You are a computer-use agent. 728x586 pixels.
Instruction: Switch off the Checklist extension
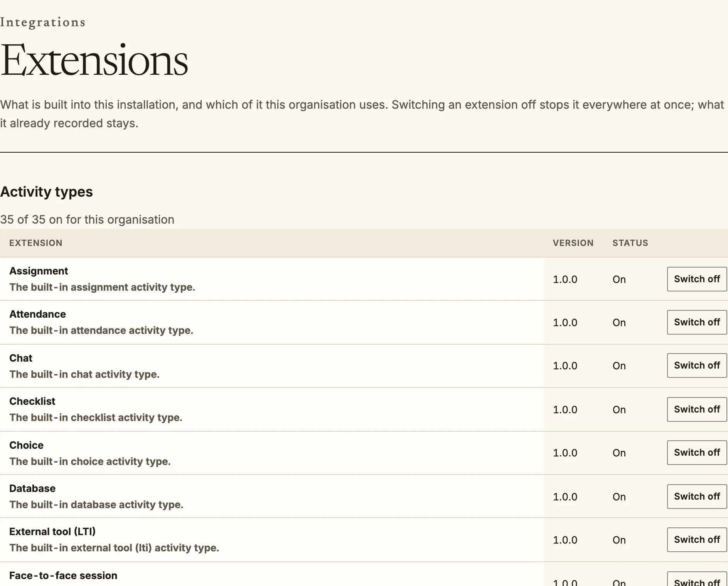click(697, 409)
